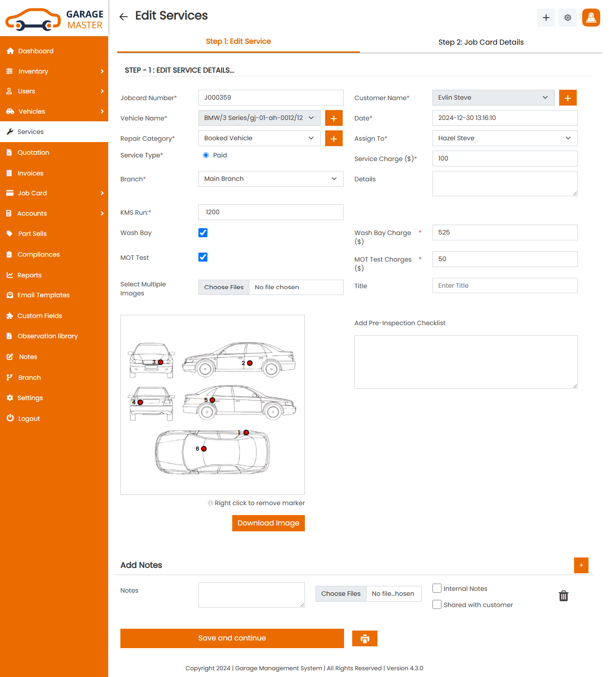Open the Assign To dropdown
This screenshot has width=616, height=677.
pyautogui.click(x=505, y=138)
